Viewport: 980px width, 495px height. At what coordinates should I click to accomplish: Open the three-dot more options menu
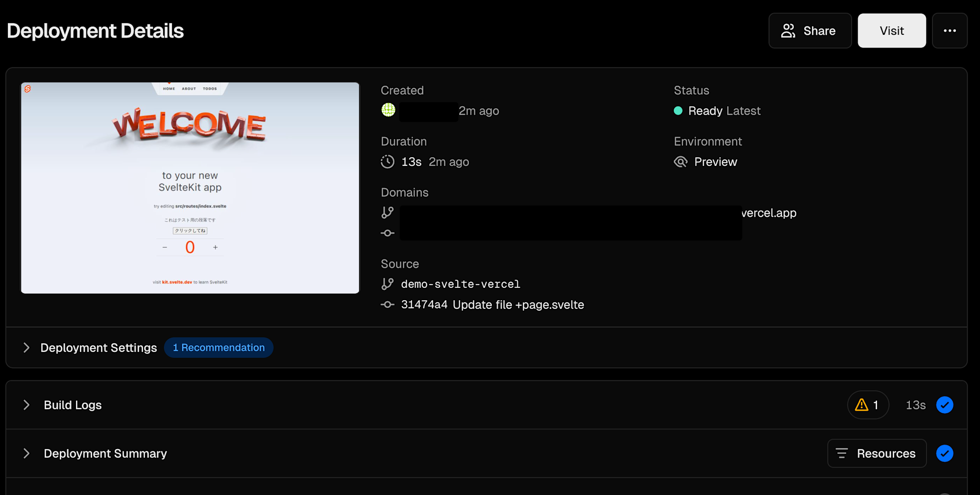point(950,31)
